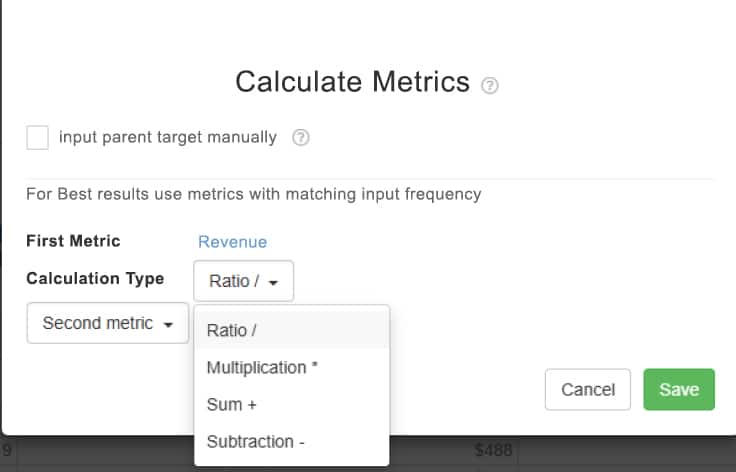Choose Multiplication * calculation type
Image resolution: width=736 pixels, height=472 pixels.
[x=292, y=367]
